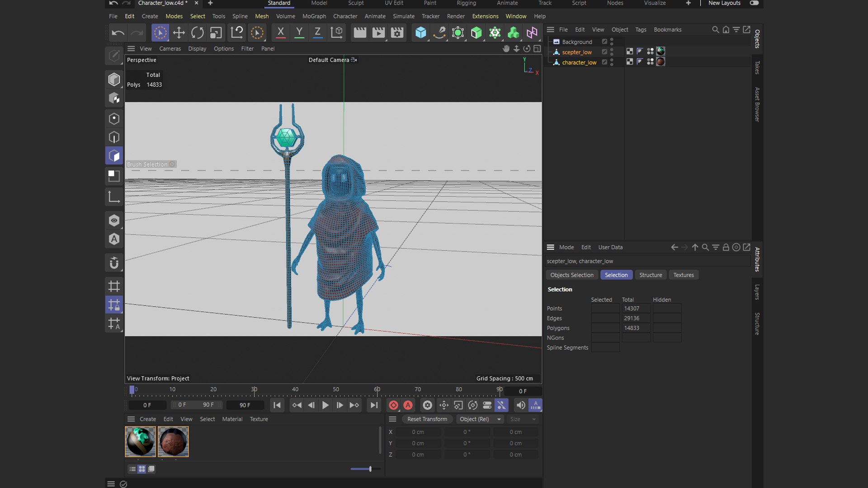Click the Render View clapboard icon

[360, 33]
